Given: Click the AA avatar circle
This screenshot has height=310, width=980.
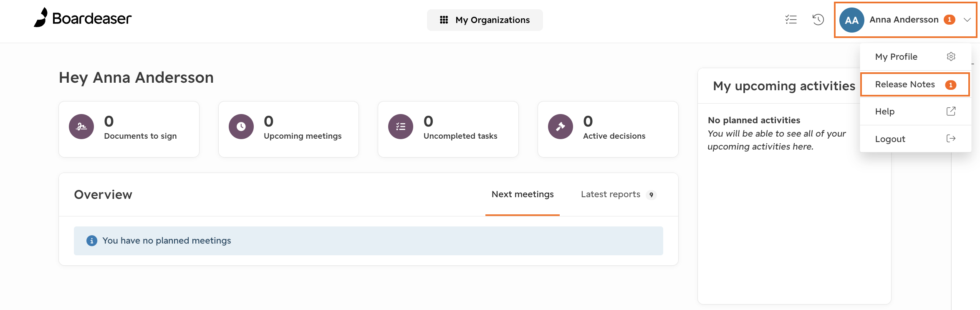Looking at the screenshot, I should click(x=851, y=20).
